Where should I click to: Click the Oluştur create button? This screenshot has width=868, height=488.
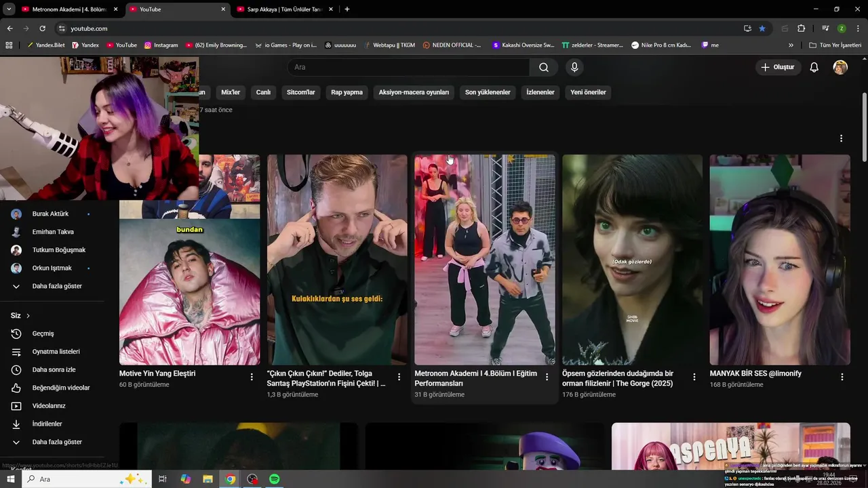point(778,67)
